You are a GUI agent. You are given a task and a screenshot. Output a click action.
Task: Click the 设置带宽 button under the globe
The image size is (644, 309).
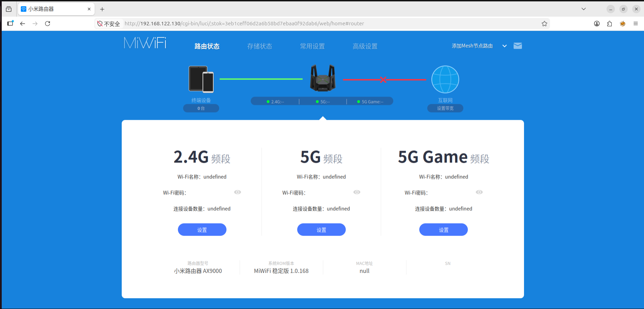point(445,108)
